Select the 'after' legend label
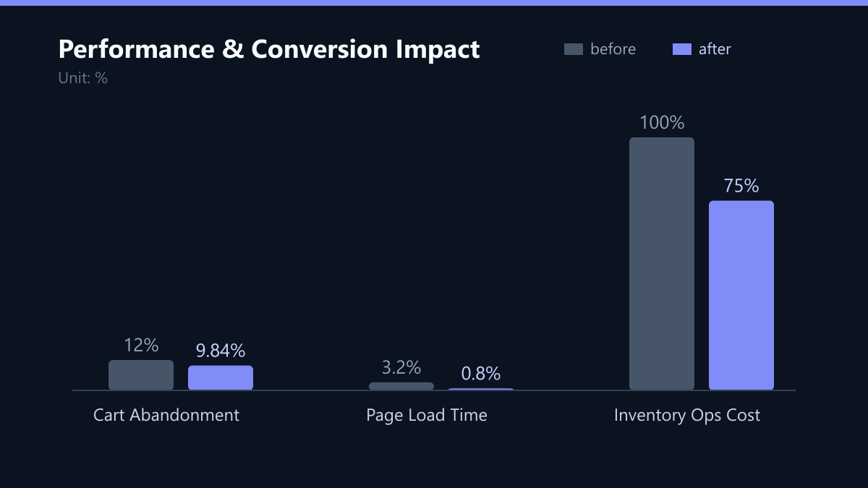 click(x=715, y=49)
